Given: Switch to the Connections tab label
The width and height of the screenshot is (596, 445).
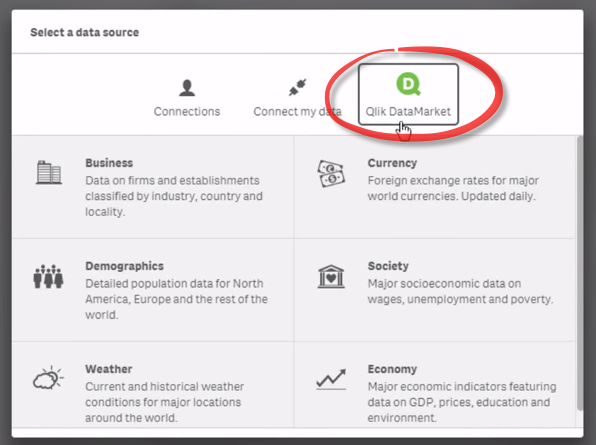Looking at the screenshot, I should 187,112.
